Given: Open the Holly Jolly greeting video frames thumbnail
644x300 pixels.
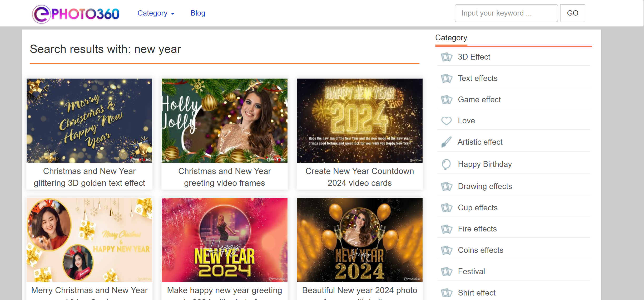Looking at the screenshot, I should click(224, 120).
